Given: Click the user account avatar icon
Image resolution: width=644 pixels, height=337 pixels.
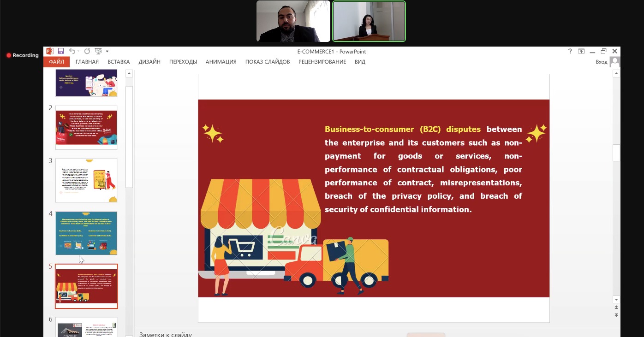Looking at the screenshot, I should pyautogui.click(x=614, y=62).
